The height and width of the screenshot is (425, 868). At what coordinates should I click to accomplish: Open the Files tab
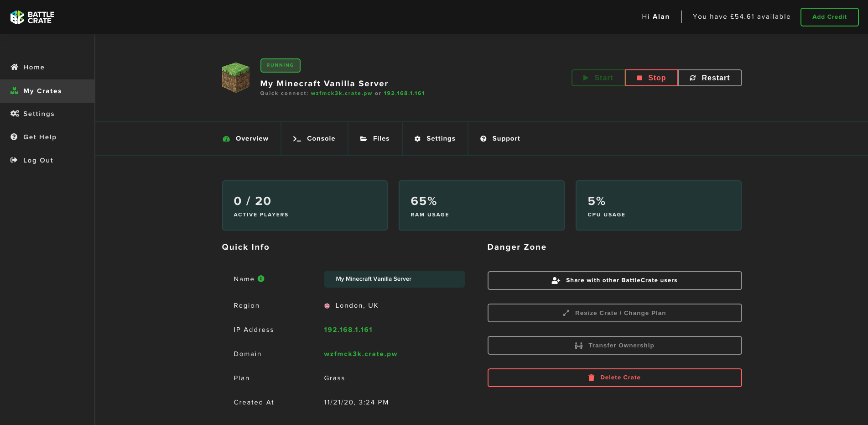coord(375,139)
